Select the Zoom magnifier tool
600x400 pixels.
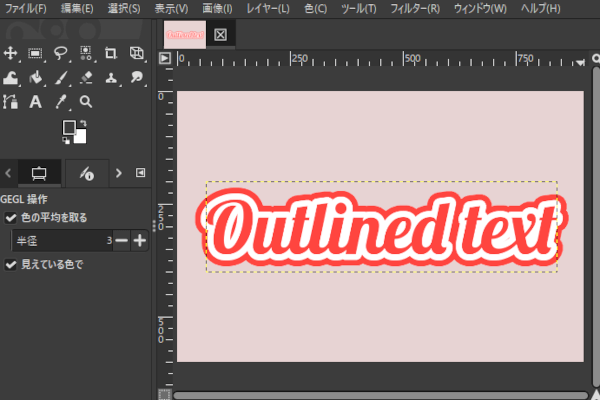point(86,102)
